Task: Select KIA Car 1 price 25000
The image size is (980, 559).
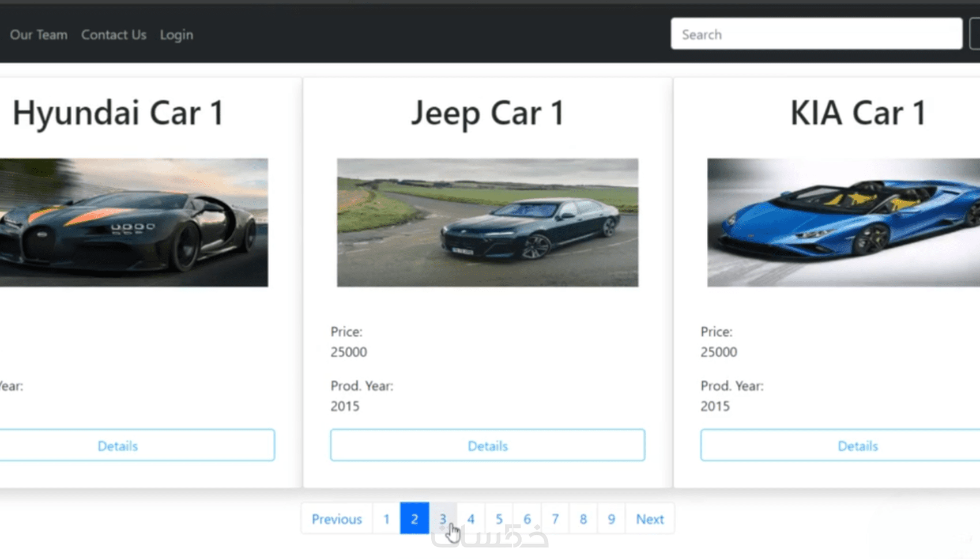Action: tap(719, 352)
